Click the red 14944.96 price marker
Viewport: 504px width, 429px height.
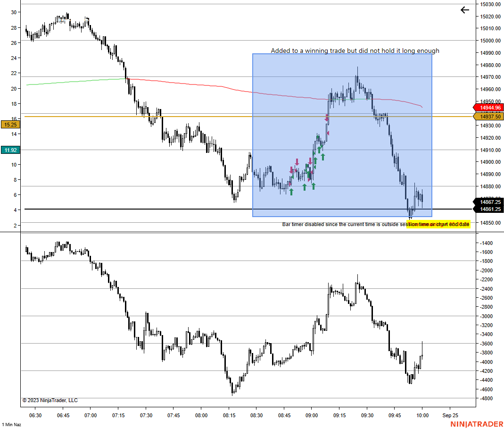point(488,108)
